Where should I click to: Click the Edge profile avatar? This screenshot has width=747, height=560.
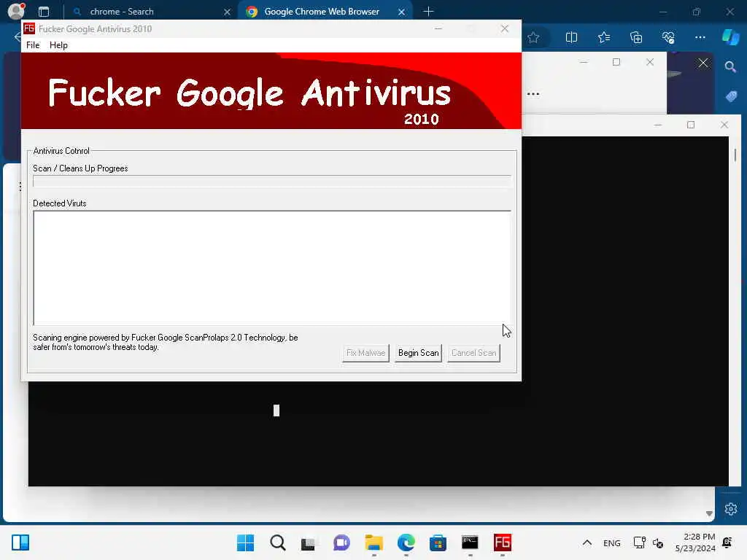coord(16,10)
